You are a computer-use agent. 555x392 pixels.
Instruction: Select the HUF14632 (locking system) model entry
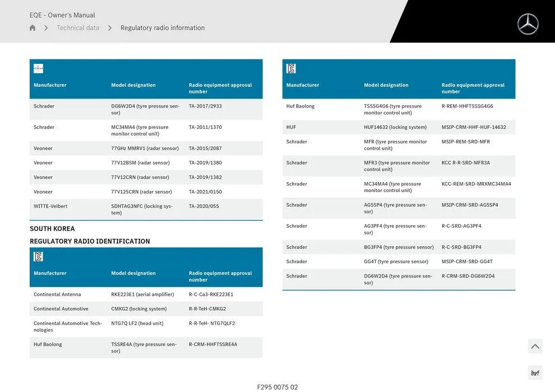[x=395, y=127]
